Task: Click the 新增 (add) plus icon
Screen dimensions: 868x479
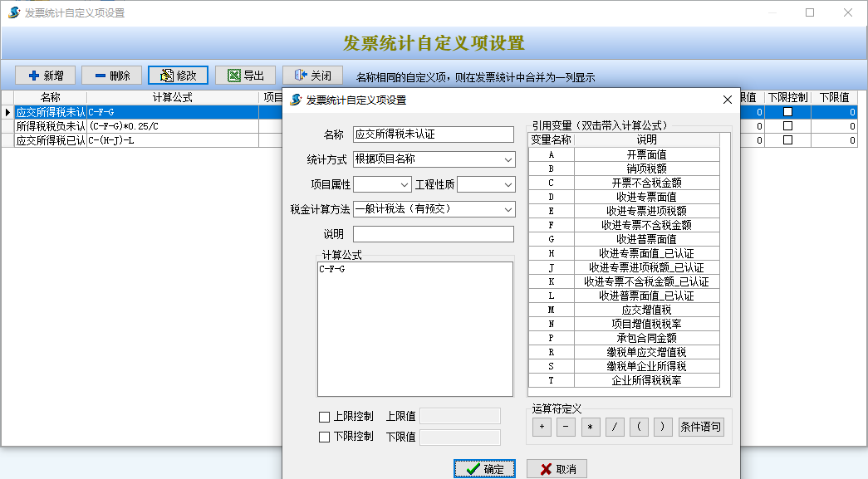Action: [x=34, y=76]
